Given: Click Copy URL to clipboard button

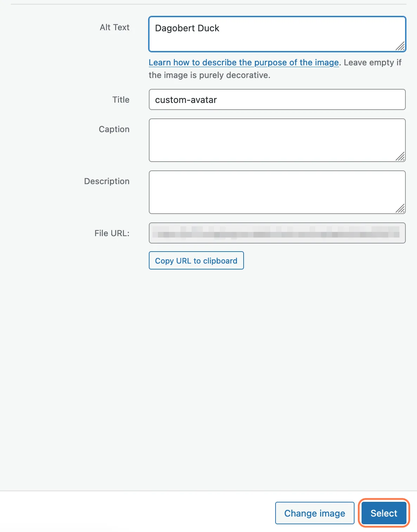Looking at the screenshot, I should [x=196, y=260].
